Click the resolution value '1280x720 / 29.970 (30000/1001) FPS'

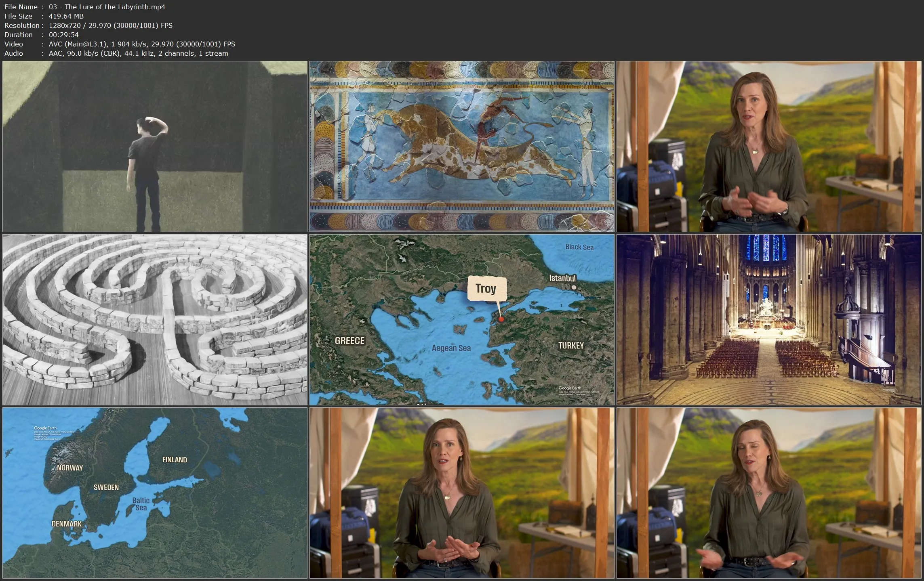click(111, 25)
